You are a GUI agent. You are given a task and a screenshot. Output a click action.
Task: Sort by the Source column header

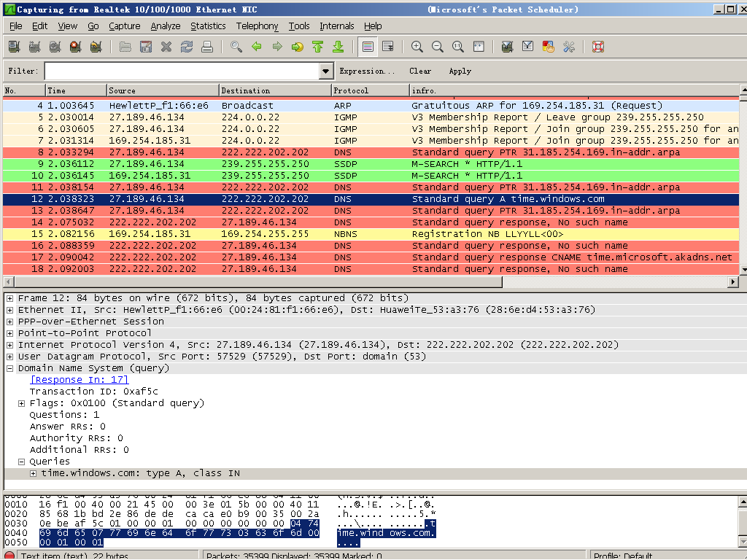(x=163, y=90)
